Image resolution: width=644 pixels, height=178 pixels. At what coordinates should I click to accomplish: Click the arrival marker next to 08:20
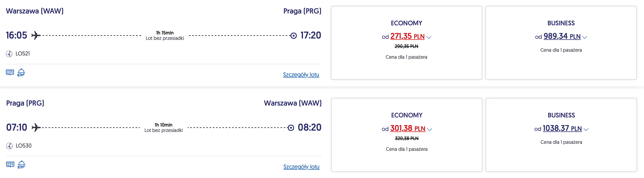click(291, 128)
